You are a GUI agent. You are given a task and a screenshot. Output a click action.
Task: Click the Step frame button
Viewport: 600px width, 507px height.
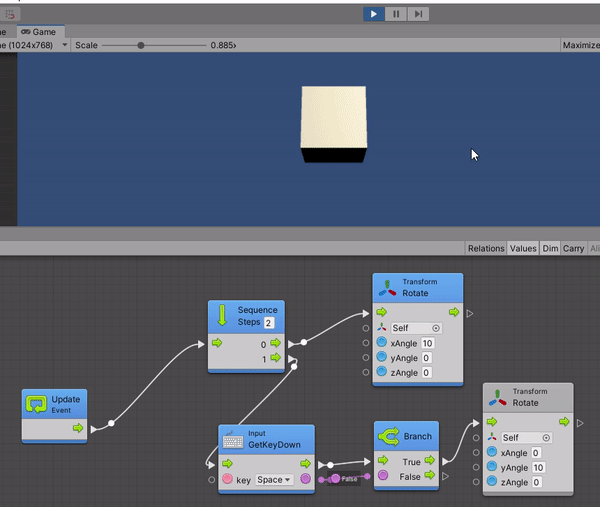tap(420, 13)
